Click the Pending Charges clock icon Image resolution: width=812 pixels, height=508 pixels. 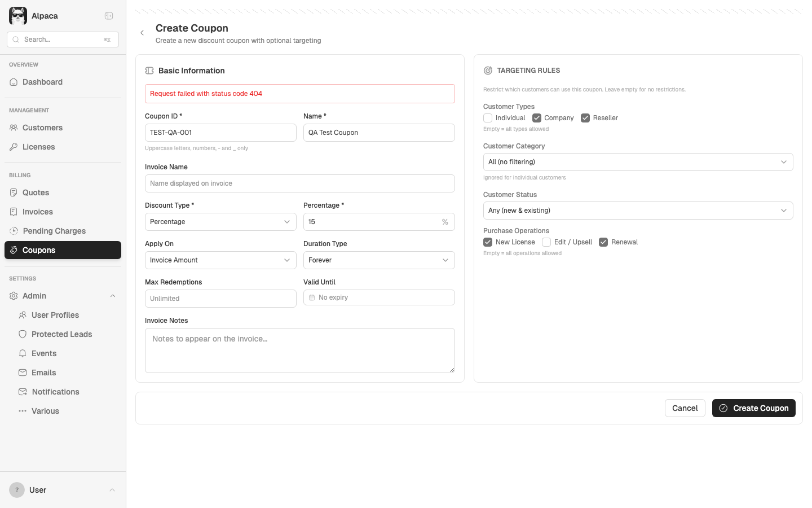(x=14, y=231)
